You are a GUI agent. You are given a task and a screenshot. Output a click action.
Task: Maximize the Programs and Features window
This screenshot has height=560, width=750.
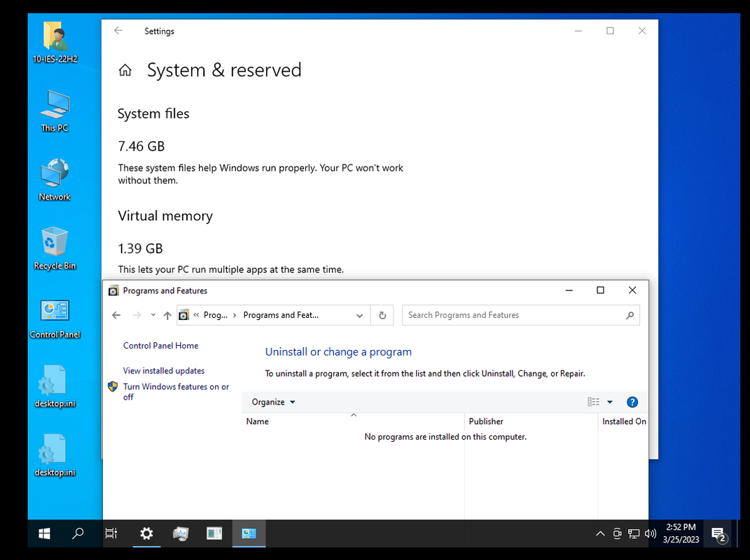pos(600,290)
